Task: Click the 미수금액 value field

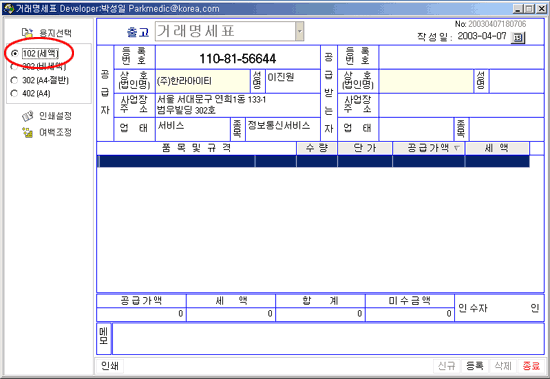Action: coord(410,314)
